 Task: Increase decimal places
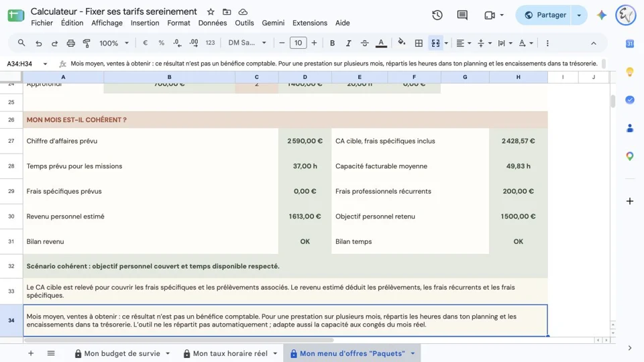click(x=194, y=43)
